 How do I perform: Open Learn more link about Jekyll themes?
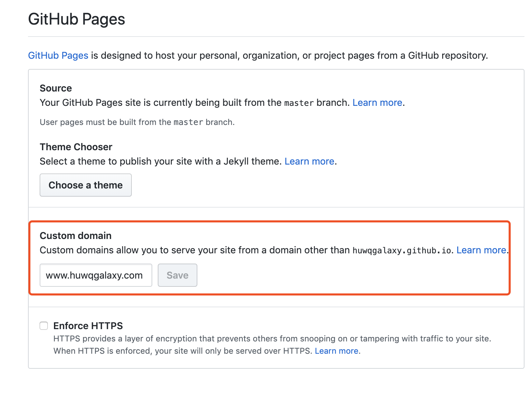(309, 161)
